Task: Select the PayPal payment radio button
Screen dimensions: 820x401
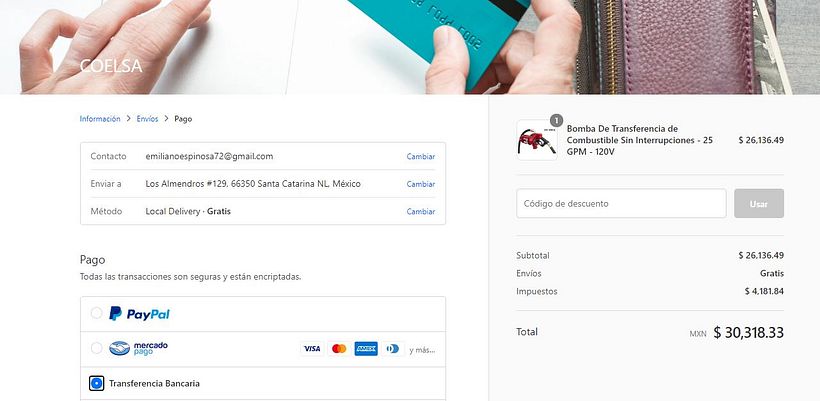Action: [96, 313]
